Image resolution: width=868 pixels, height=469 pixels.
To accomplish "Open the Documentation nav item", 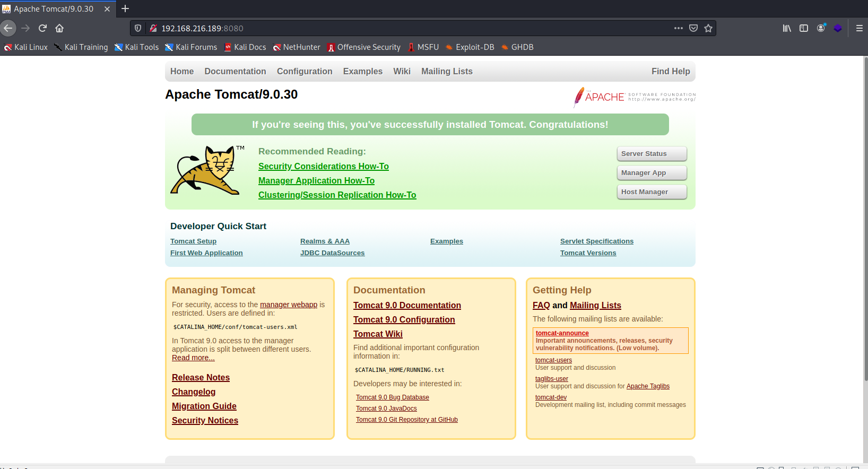I will click(235, 71).
